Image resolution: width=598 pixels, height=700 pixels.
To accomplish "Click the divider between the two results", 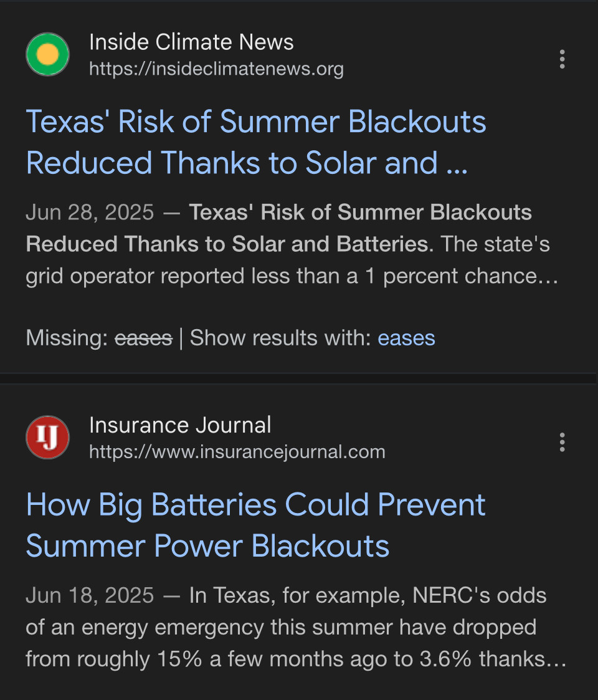I will 299,378.
